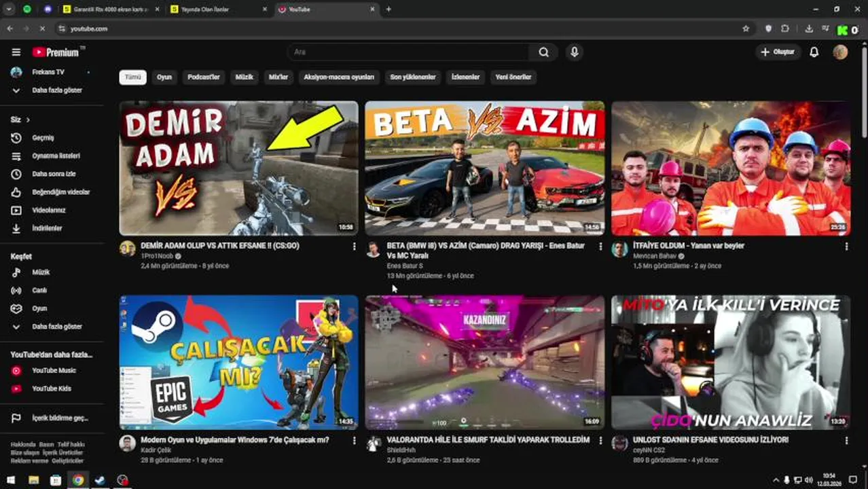Open YouTube Kids link
The height and width of the screenshot is (489, 868).
point(52,388)
